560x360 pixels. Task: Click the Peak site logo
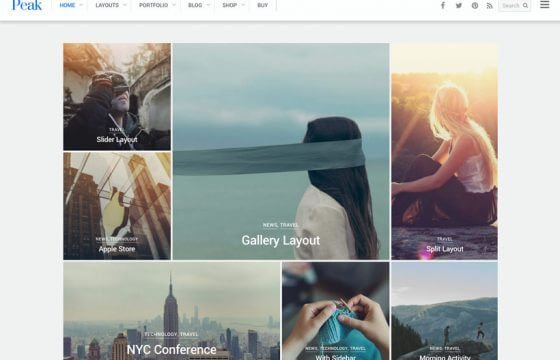27,5
